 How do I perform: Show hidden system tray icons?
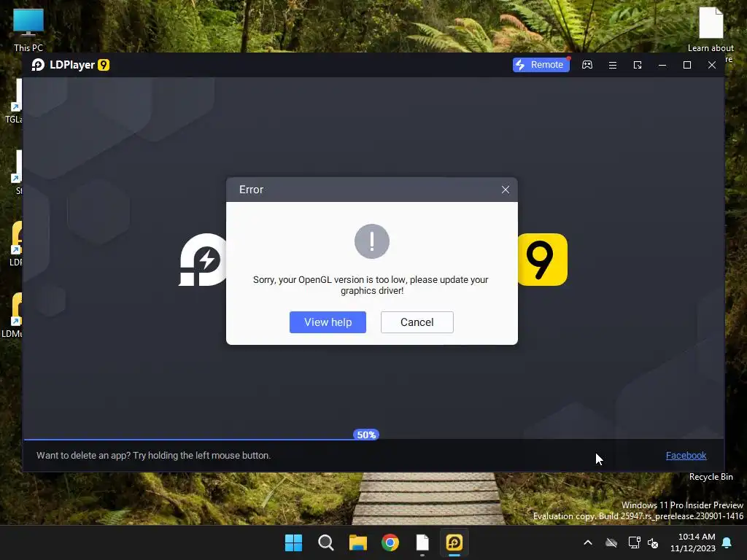coord(588,542)
